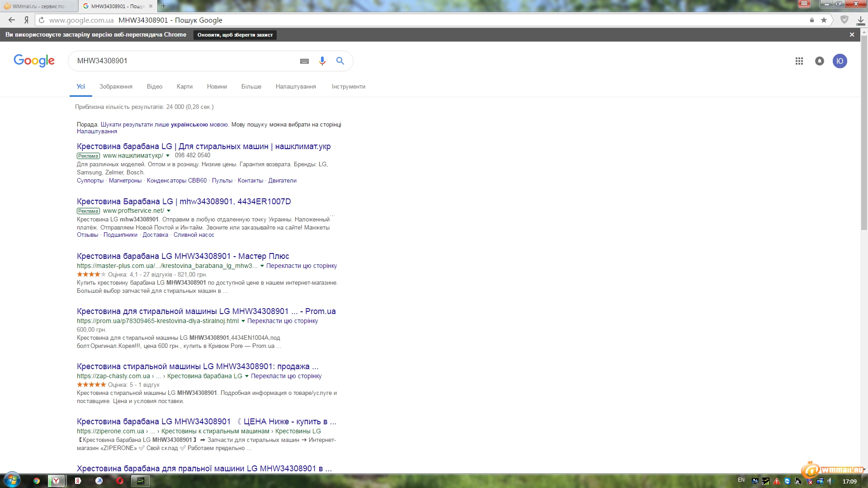Open the zap-chasty result about продажа
Screen dimensions: 868x488
tap(198, 366)
